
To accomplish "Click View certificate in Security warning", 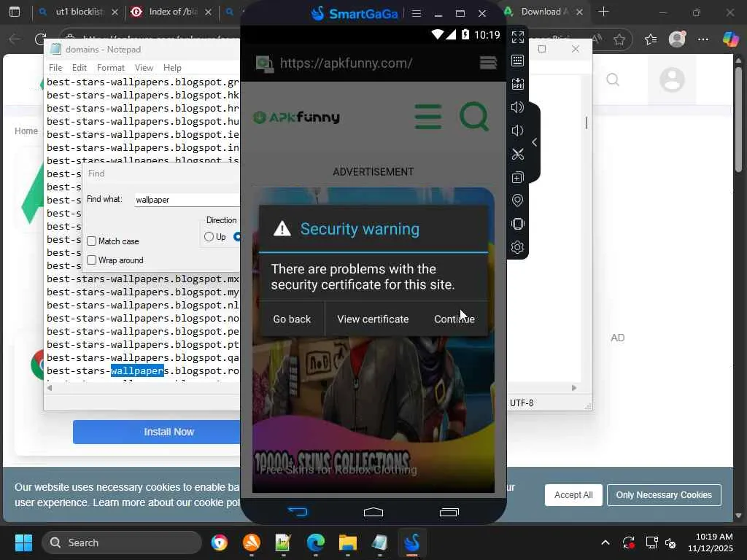I will click(373, 319).
